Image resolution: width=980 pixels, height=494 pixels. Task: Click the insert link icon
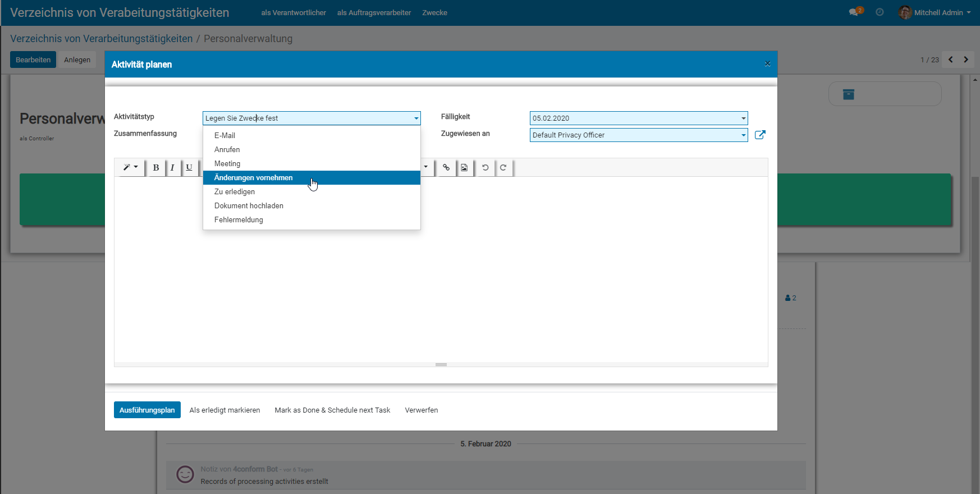(446, 167)
